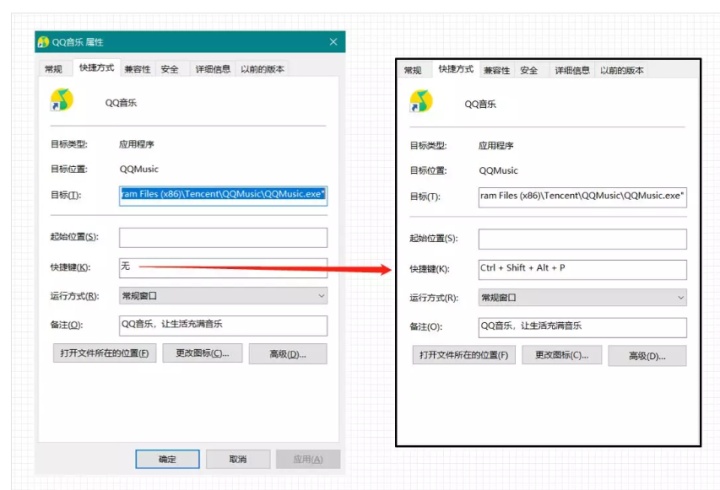
Task: Click the QQ音乐 shortcut icon in right panel
Action: coord(421,101)
